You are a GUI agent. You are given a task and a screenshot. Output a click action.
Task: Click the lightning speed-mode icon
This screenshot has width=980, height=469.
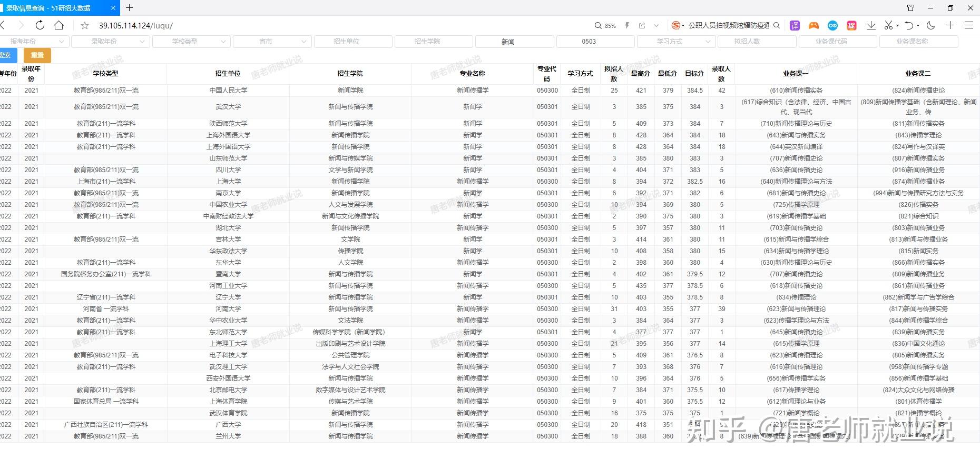[627, 25]
